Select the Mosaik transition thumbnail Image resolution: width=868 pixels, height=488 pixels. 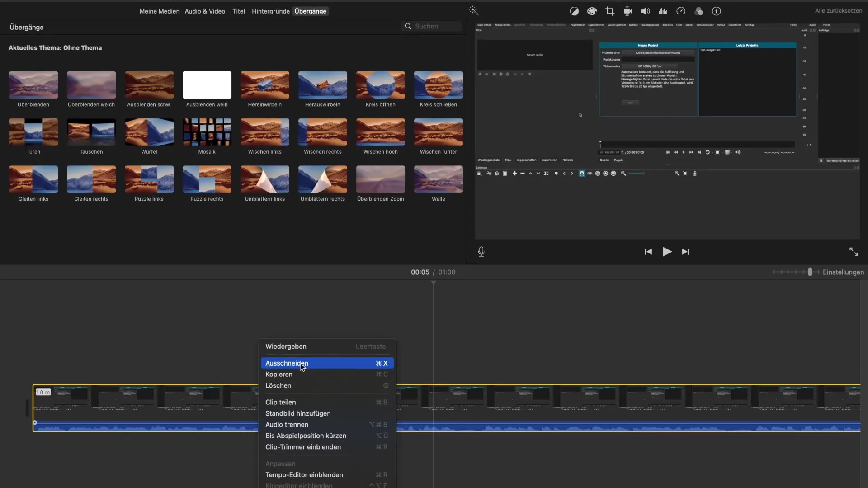click(207, 132)
